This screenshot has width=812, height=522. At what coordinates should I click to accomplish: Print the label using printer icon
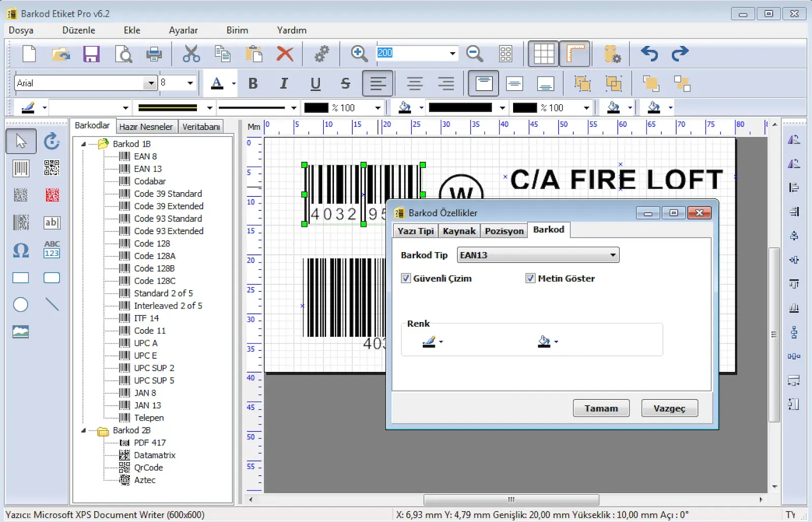coord(154,53)
